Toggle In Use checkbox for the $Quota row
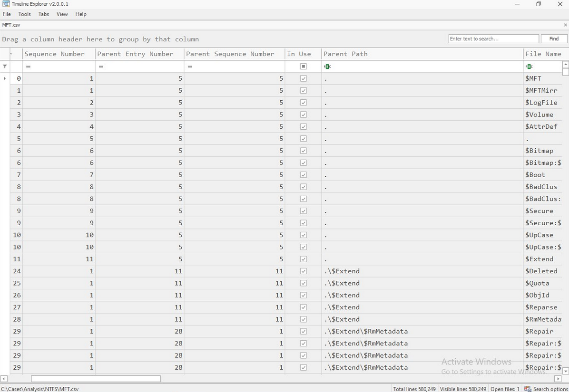Screen dimensions: 569x392 pyautogui.click(x=304, y=283)
